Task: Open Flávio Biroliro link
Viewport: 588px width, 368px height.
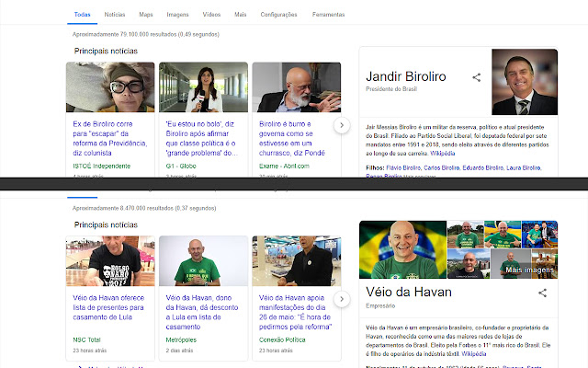Action: pos(403,167)
